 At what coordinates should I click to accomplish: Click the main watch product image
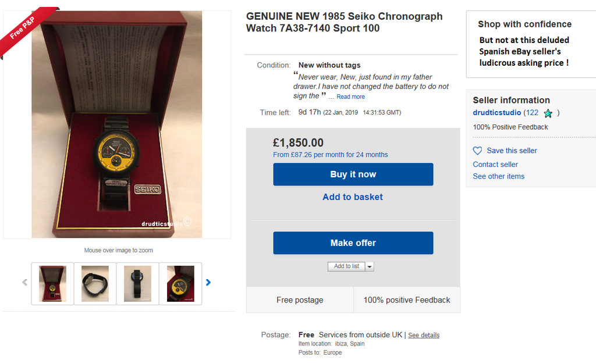[x=117, y=124]
